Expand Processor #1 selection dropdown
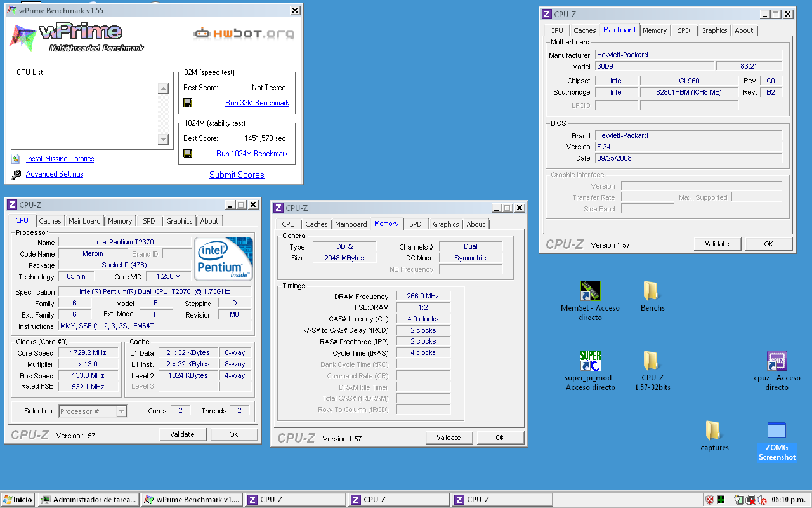 point(121,411)
